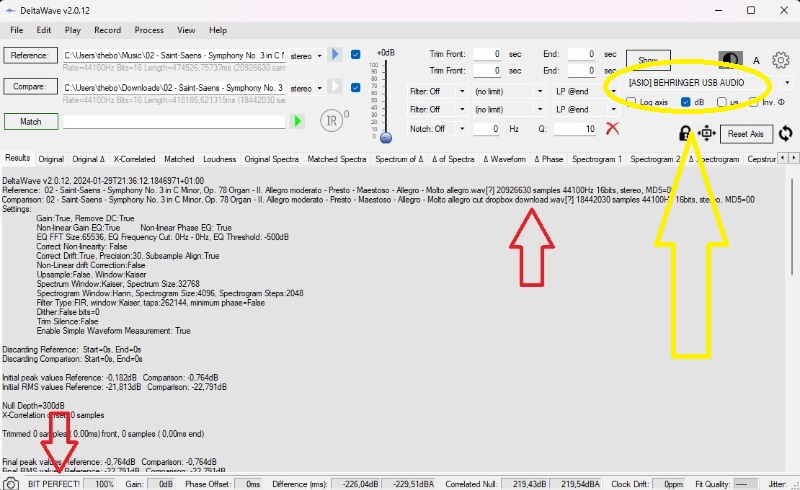Open the Notch: Off dropdown
The height and width of the screenshot is (490, 800).
point(437,129)
